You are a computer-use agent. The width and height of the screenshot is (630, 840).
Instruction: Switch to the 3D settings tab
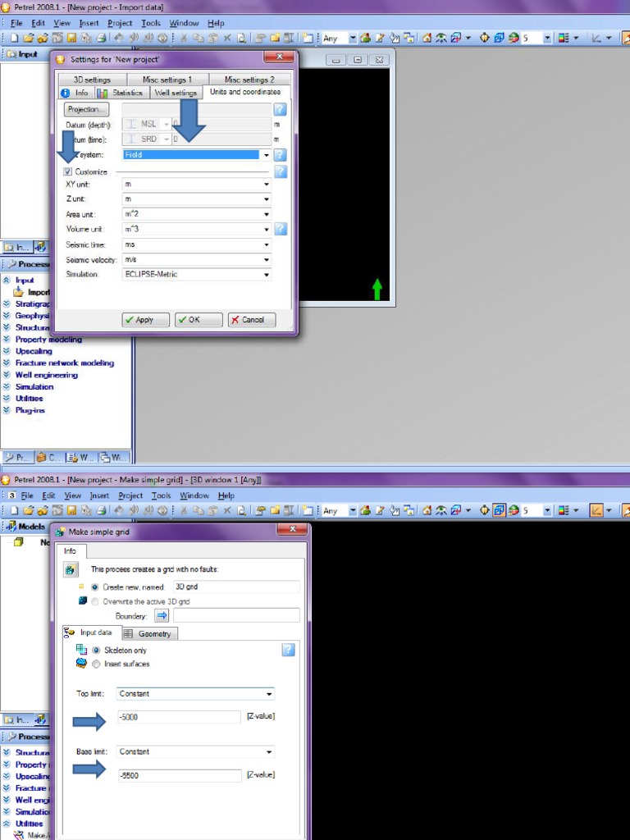coord(92,80)
